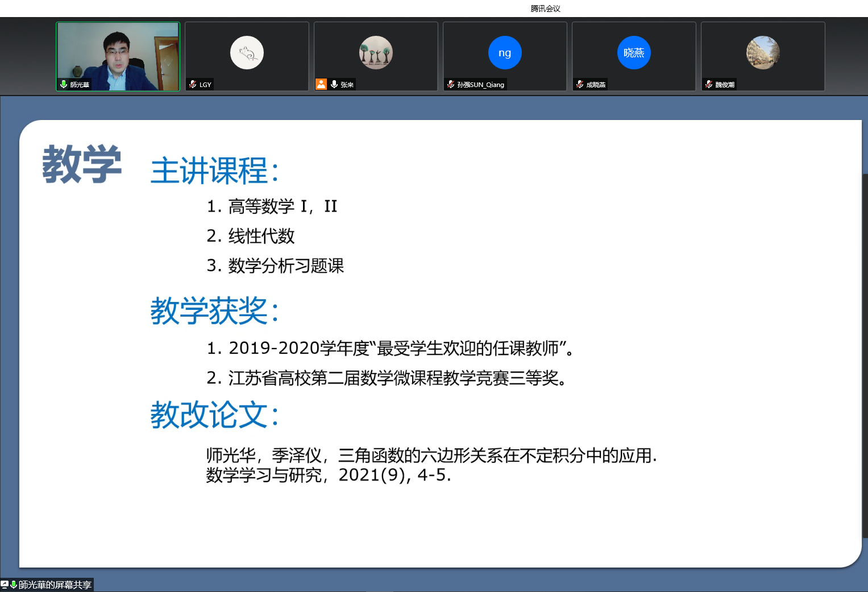Click the muted mic icon for 魏俊潮

709,84
